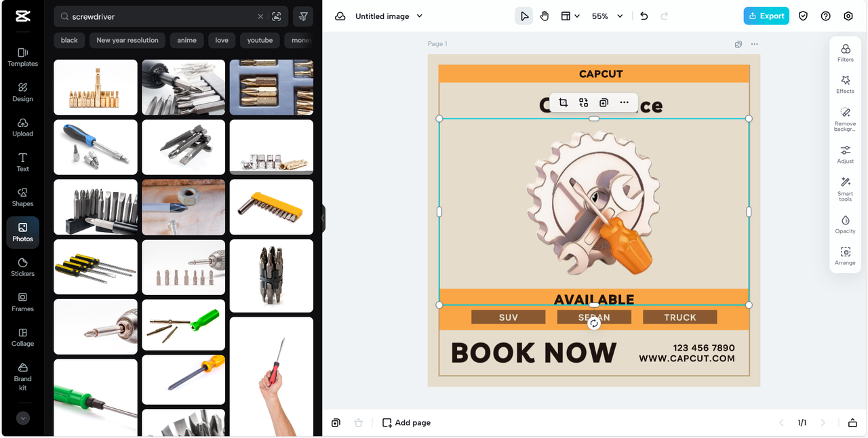Viewport: 868px width, 438px height.
Task: Select the black suggestion tag
Action: [x=69, y=40]
